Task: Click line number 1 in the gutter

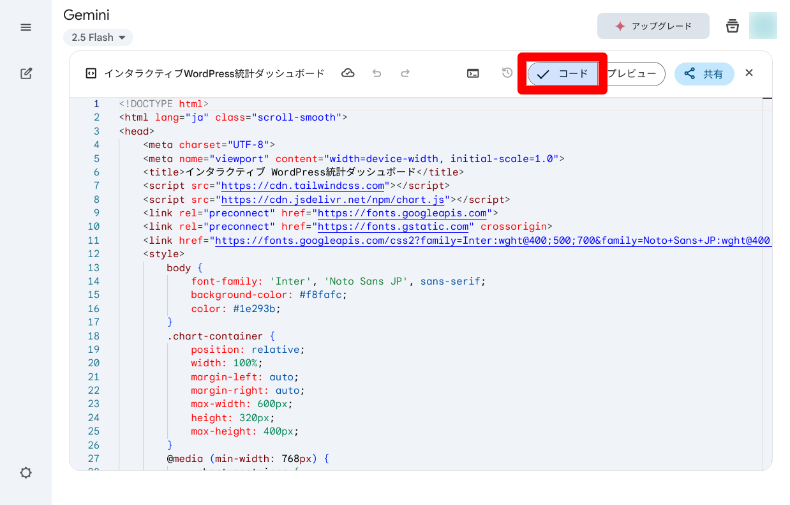Action: click(96, 104)
